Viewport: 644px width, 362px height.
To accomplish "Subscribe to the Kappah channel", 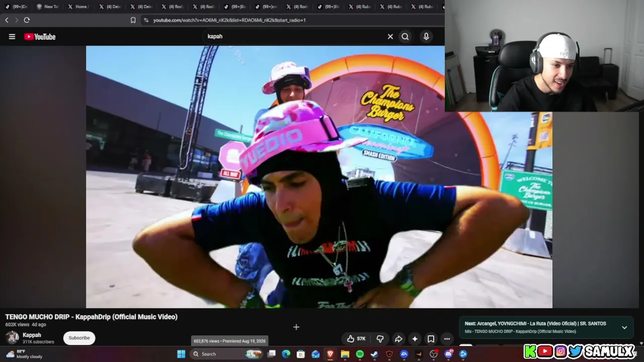I will [x=79, y=338].
